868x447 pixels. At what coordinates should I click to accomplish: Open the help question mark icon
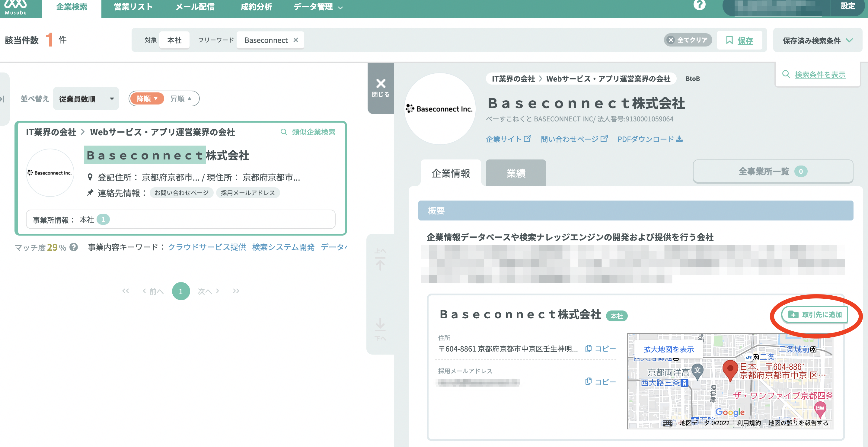point(699,5)
